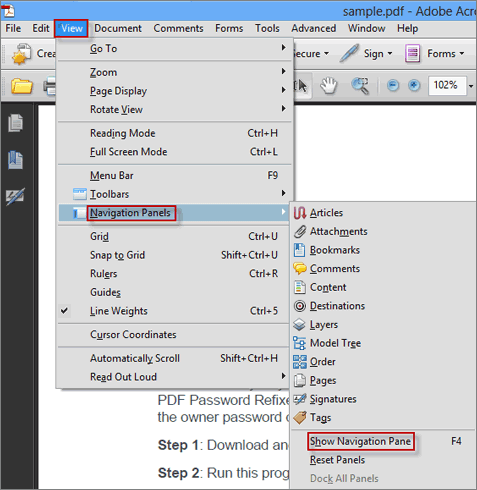The height and width of the screenshot is (490, 477).
Task: Click Show Navigation Pane
Action: (361, 441)
